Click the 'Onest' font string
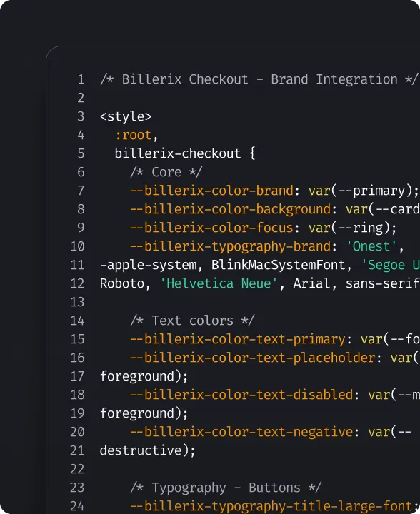 click(x=372, y=246)
